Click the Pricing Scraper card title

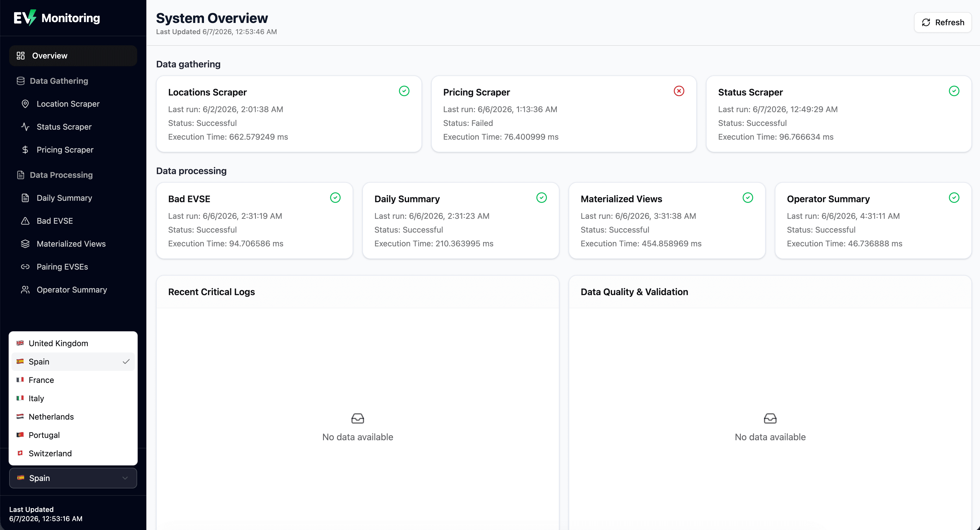(476, 92)
